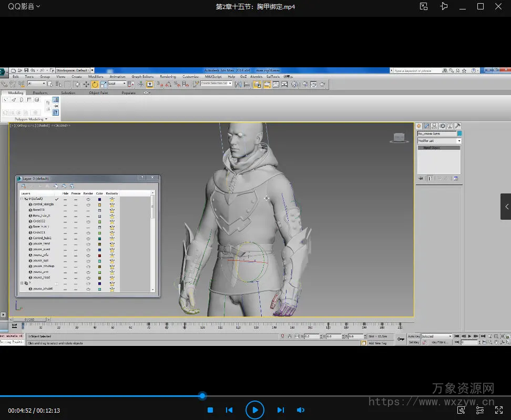The width and height of the screenshot is (511, 420).
Task: Open the Animation menu in 3ds Max
Action: [117, 77]
